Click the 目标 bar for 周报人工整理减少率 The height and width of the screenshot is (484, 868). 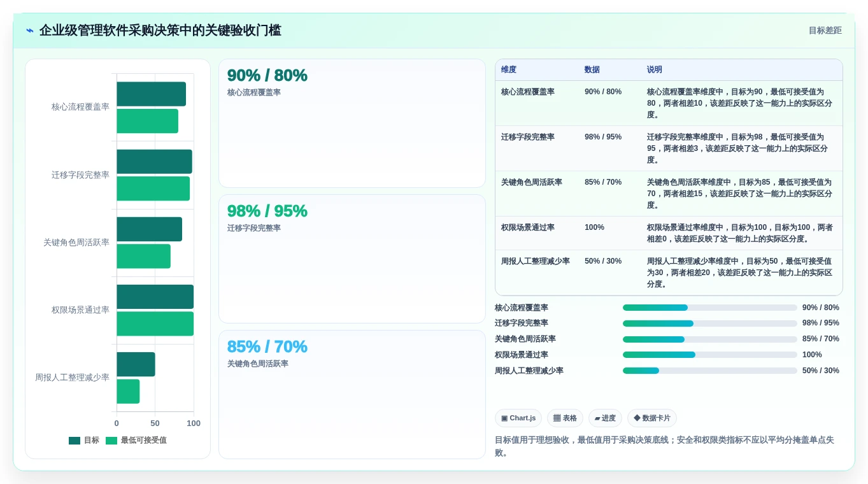tap(136, 364)
